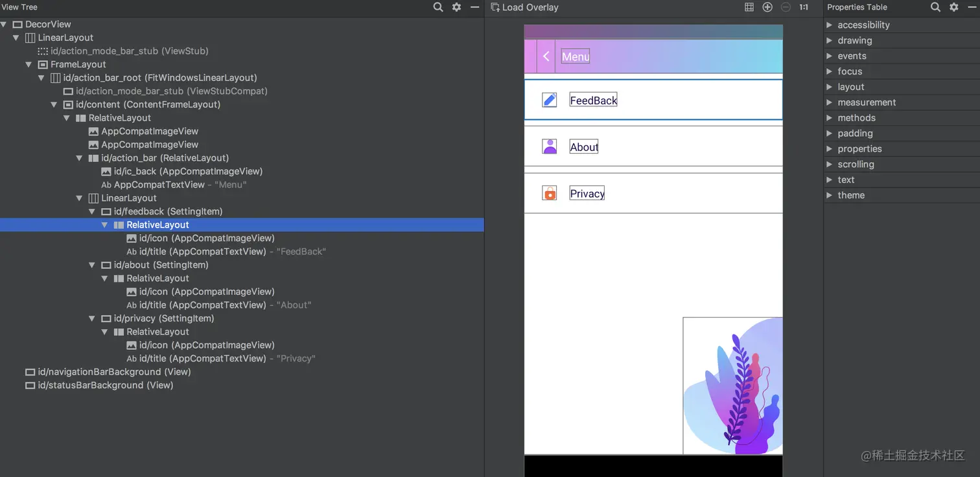980x477 pixels.
Task: Click the grid borders icon in preview toolbar
Action: [749, 7]
